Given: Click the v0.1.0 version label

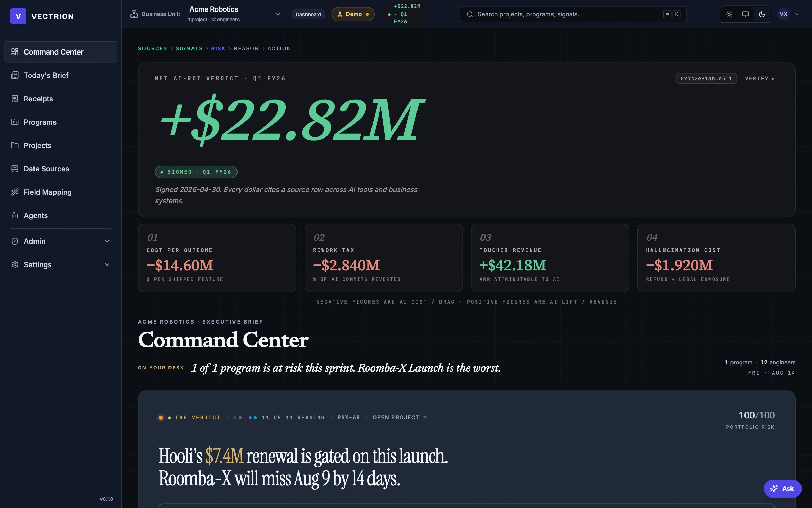Looking at the screenshot, I should pyautogui.click(x=106, y=499).
